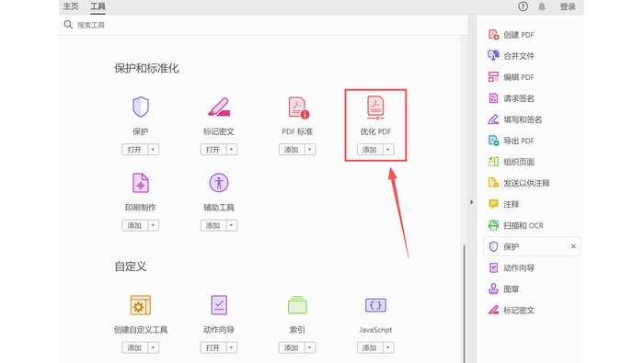Click the 印刷制作 print production icon
This screenshot has width=644, height=363.
pyautogui.click(x=141, y=183)
